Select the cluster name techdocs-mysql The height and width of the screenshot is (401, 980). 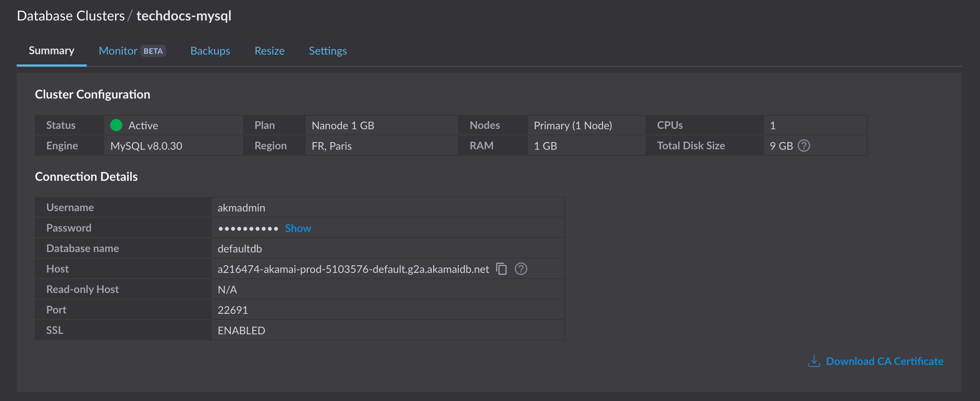184,16
